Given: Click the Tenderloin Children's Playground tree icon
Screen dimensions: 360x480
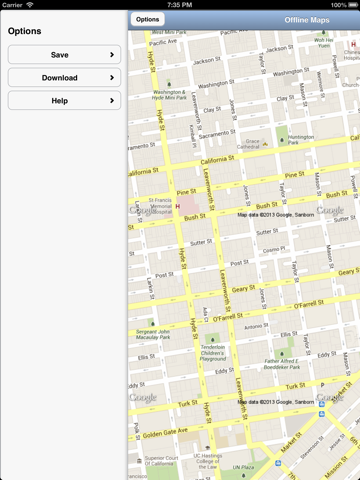Looking at the screenshot, I should tap(213, 340).
